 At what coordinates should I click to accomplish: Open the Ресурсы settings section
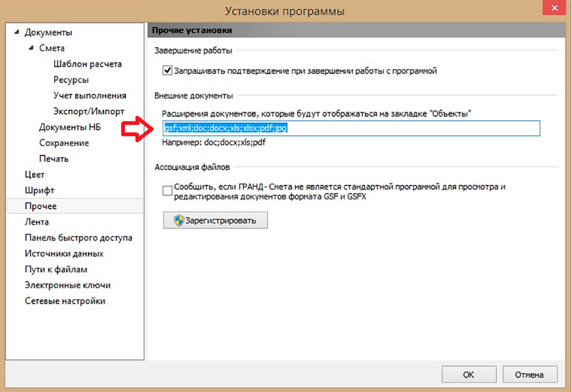[x=71, y=80]
